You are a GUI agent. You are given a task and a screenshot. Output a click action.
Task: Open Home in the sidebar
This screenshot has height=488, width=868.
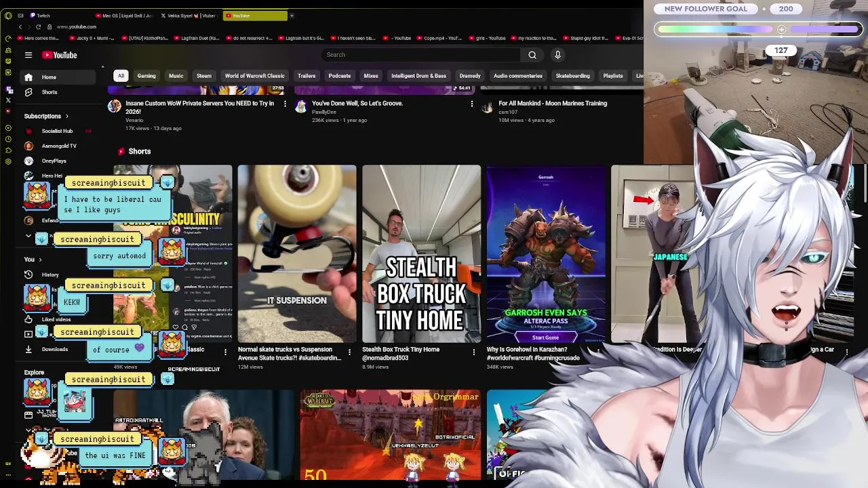coord(57,77)
